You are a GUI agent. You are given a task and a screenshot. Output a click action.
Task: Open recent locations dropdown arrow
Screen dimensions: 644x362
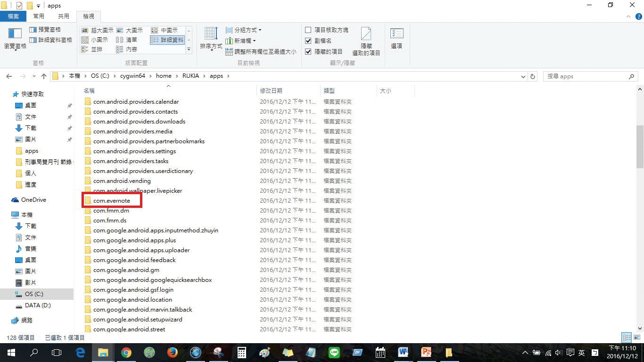[x=34, y=76]
